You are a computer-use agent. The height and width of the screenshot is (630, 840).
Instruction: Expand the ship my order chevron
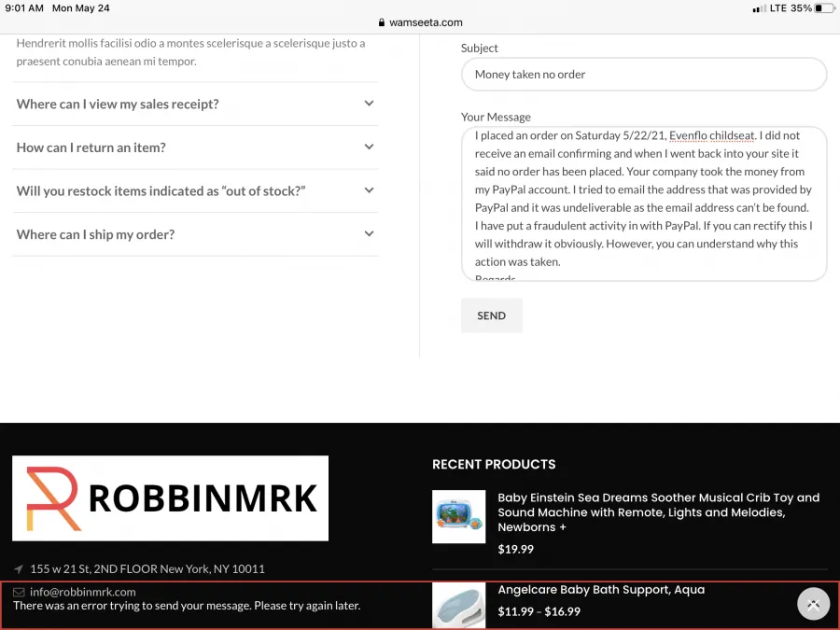[x=369, y=233]
